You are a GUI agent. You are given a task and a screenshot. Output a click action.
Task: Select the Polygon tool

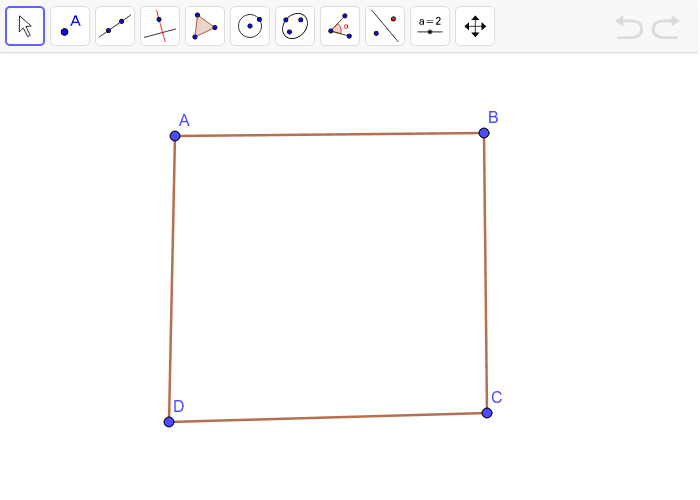coord(205,26)
